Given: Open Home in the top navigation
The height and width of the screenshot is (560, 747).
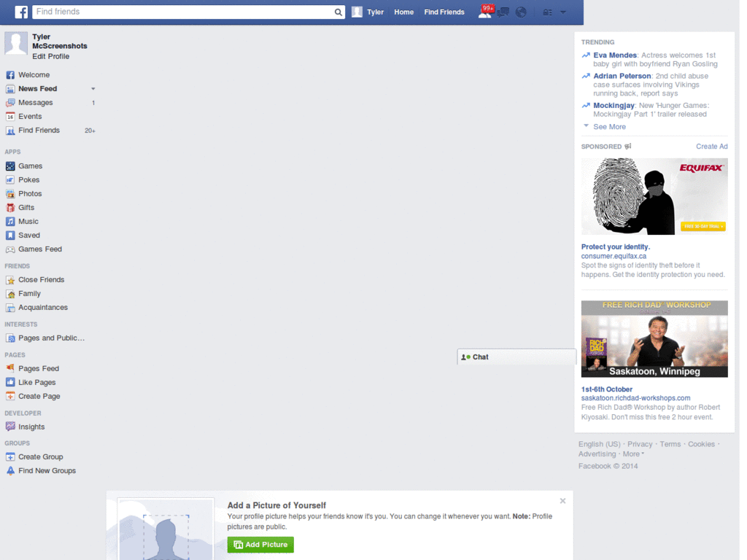Looking at the screenshot, I should (403, 12).
